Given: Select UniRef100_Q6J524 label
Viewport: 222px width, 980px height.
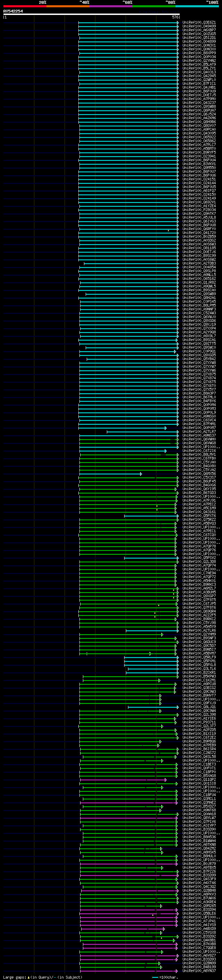Looking at the screenshot, I should coord(199,114).
